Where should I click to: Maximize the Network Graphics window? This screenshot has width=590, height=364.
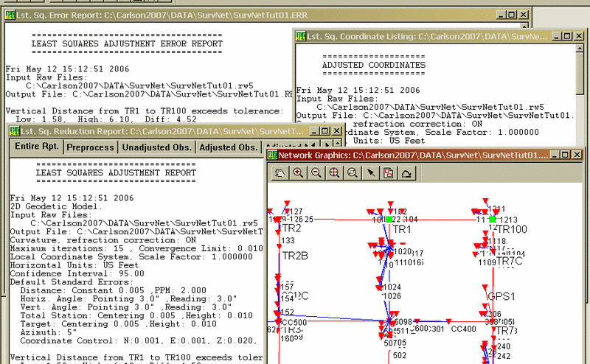click(x=565, y=155)
